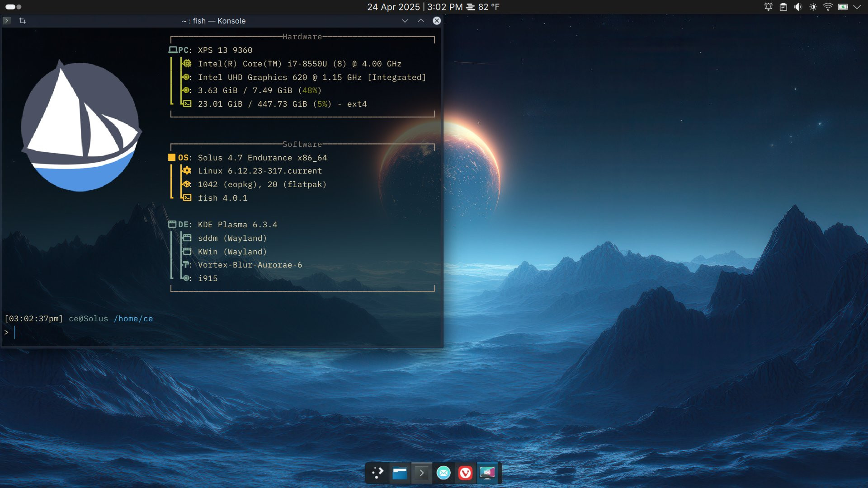Switch to the second virtual desktop in the pager
Viewport: 868px width, 488px height.
(x=19, y=7)
